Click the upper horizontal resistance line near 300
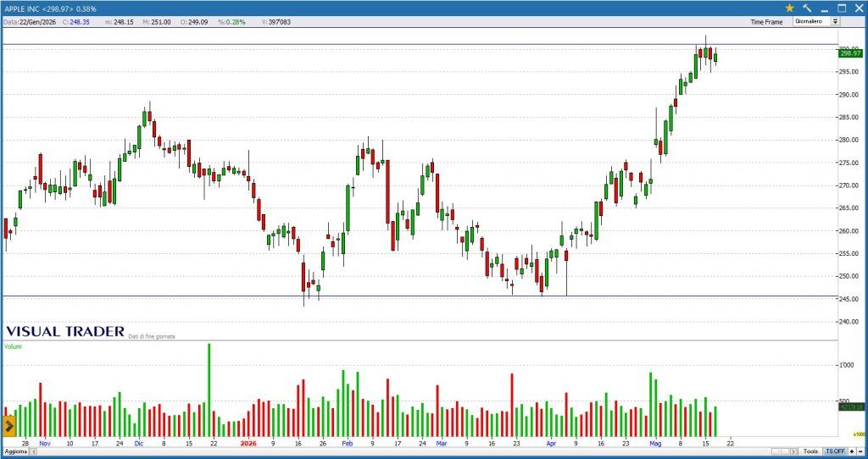 point(420,44)
